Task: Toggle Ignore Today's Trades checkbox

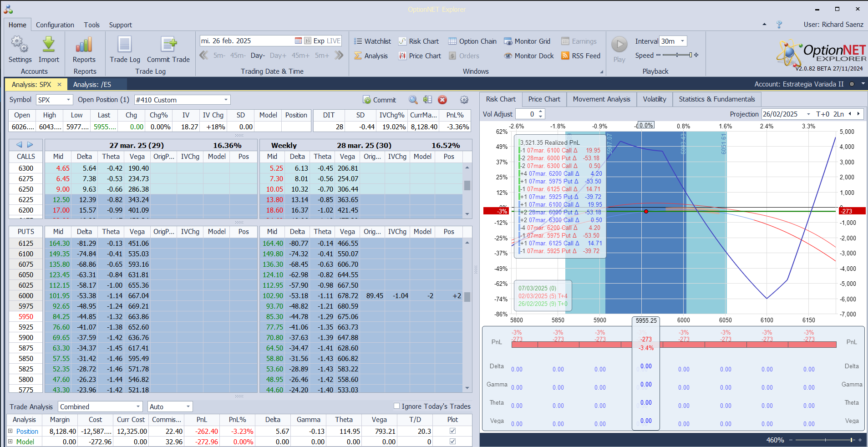Action: 397,406
